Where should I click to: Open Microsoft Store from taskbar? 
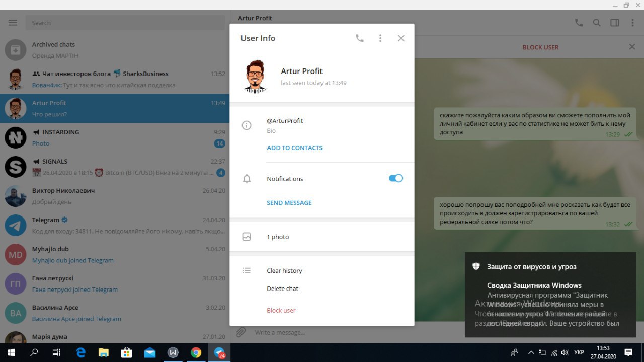pyautogui.click(x=127, y=352)
